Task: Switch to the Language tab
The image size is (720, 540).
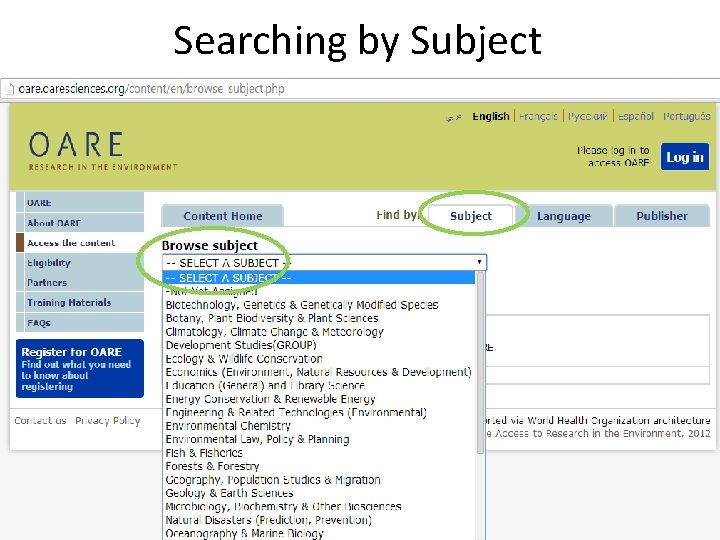Action: [564, 216]
